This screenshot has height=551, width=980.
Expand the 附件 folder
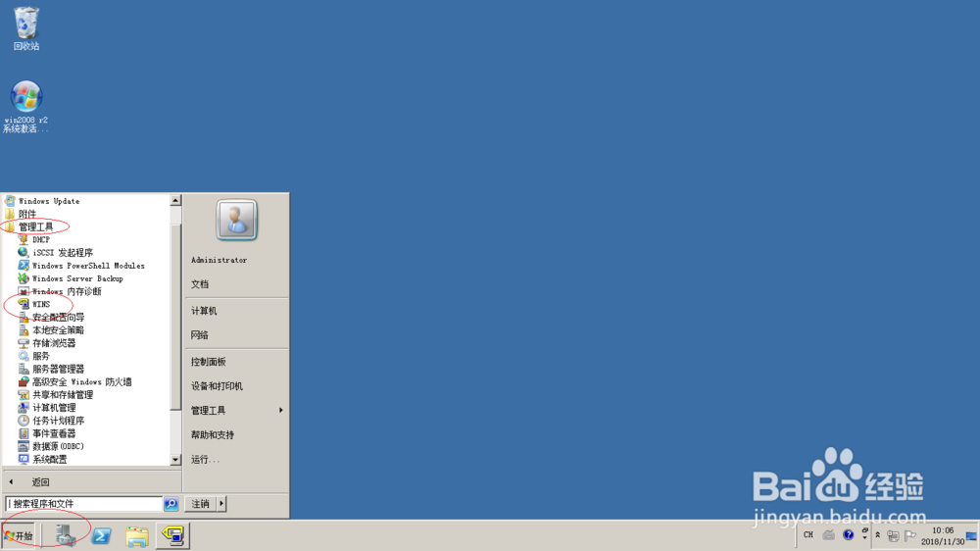26,214
